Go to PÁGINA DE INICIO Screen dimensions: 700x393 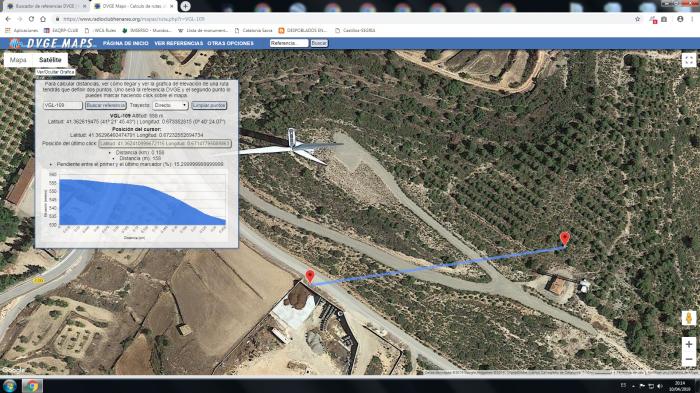pyautogui.click(x=125, y=43)
